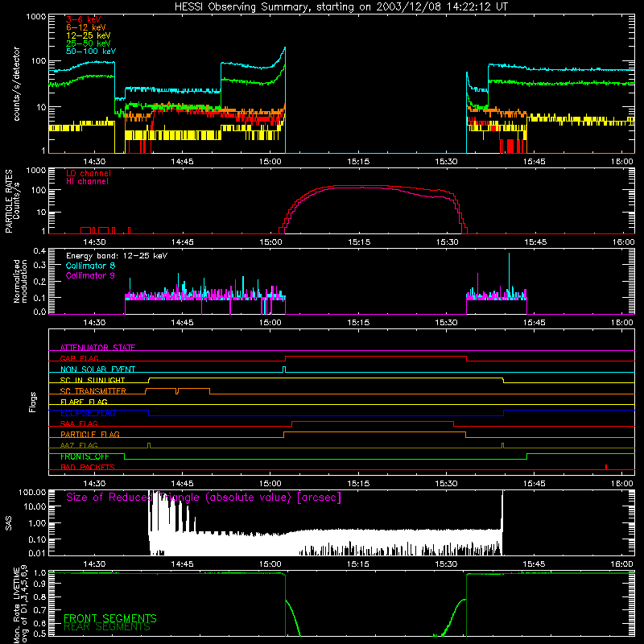Click the 'Energy band: 12-25 keV' label
The image size is (644, 644).
pyautogui.click(x=117, y=256)
